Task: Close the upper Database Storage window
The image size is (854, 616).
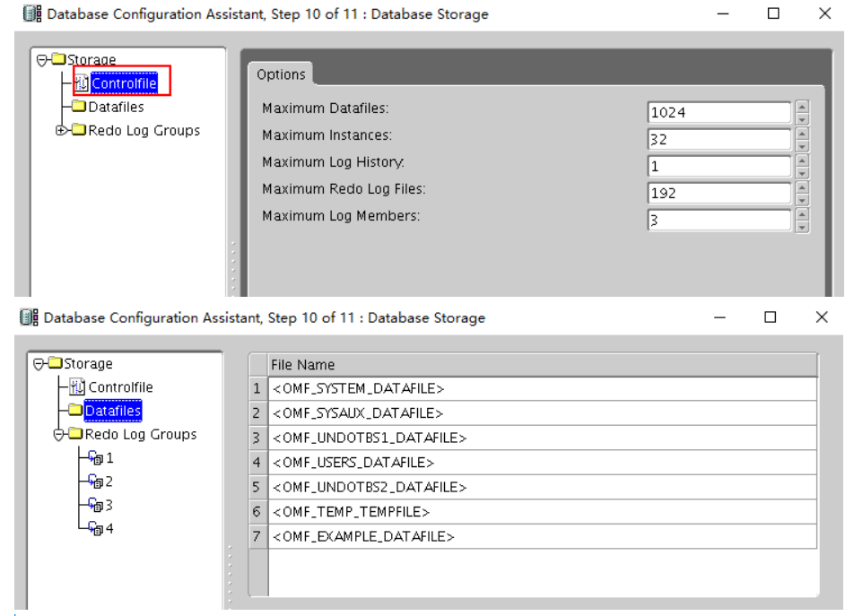Action: pos(824,13)
